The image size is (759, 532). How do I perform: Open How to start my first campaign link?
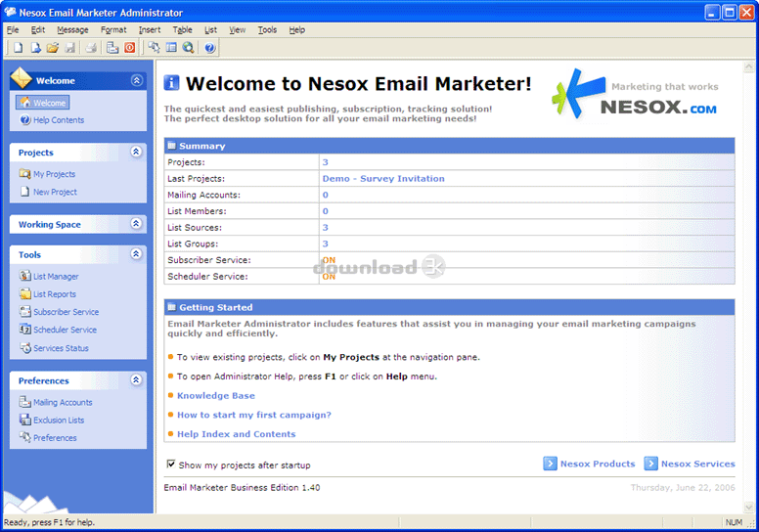click(x=254, y=415)
